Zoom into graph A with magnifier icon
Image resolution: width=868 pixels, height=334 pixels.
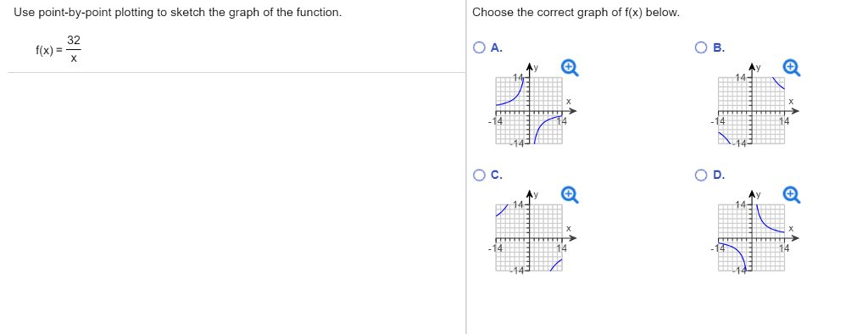570,68
